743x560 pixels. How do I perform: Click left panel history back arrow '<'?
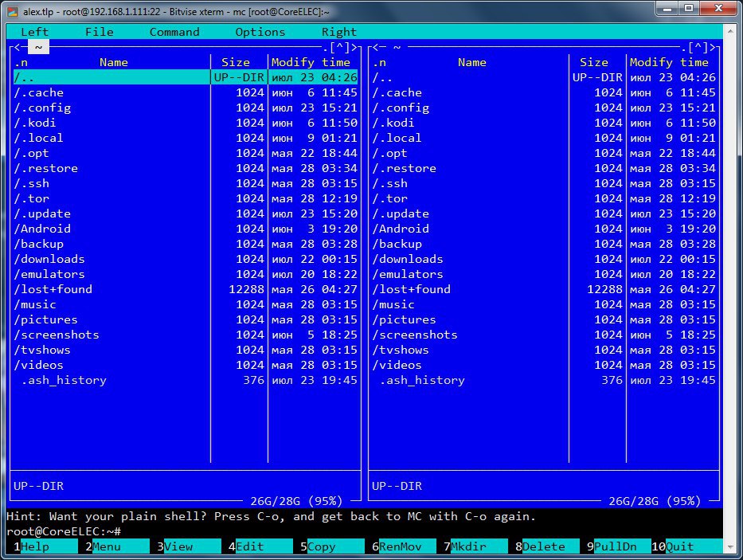point(17,47)
